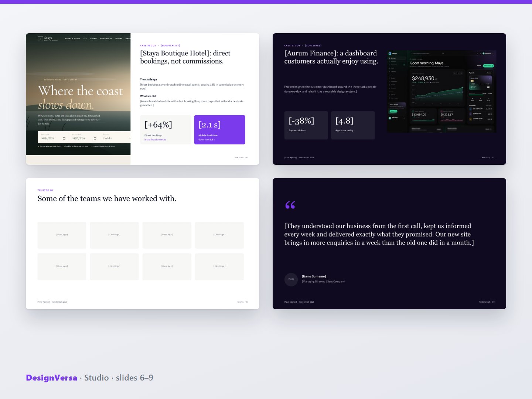Open the check-out calendar icon beside 10/17/2026
This screenshot has height=399, width=532.
coord(95,139)
